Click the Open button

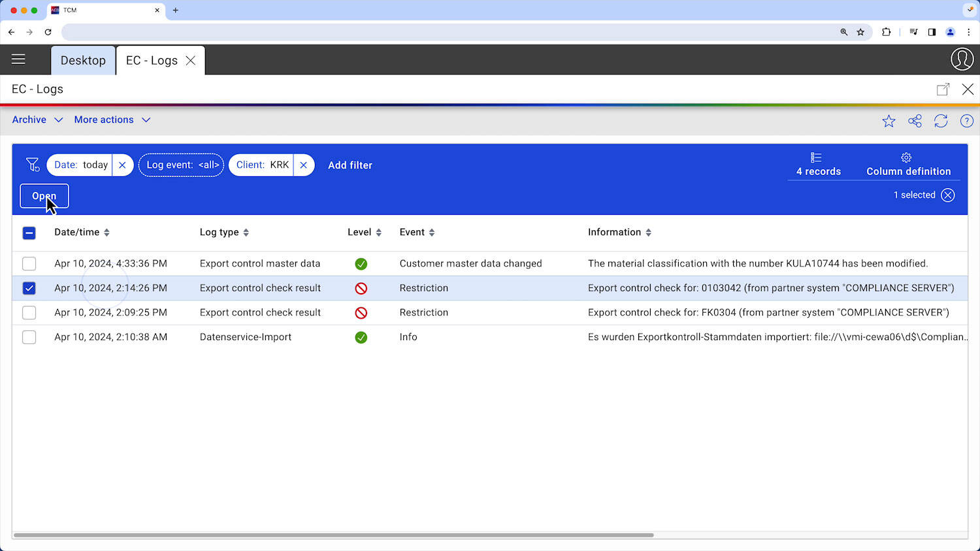[x=44, y=196]
